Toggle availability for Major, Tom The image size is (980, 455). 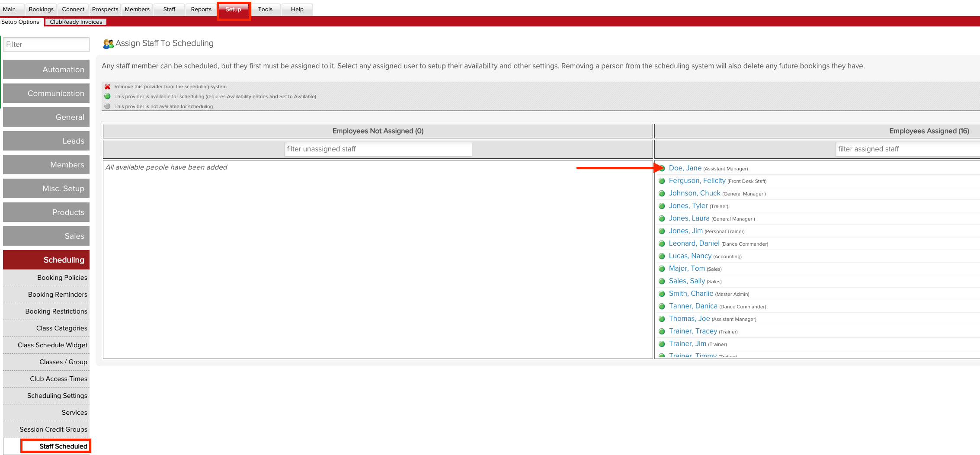(662, 269)
